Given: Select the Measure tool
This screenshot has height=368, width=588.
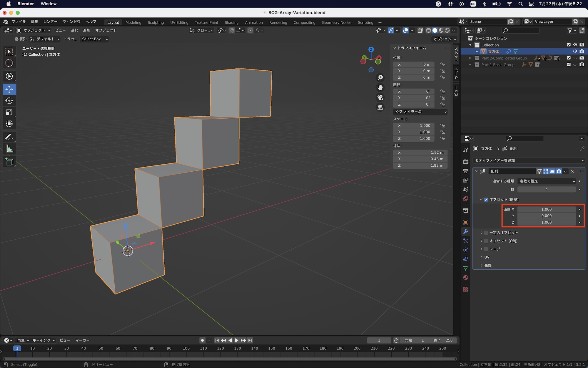Looking at the screenshot, I should tap(9, 149).
